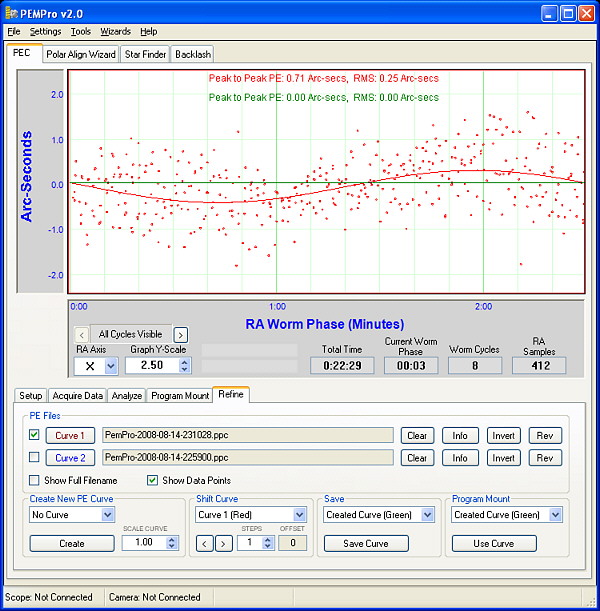Viewport: 600px width, 611px height.
Task: Show Info for Curve 2
Action: click(460, 458)
